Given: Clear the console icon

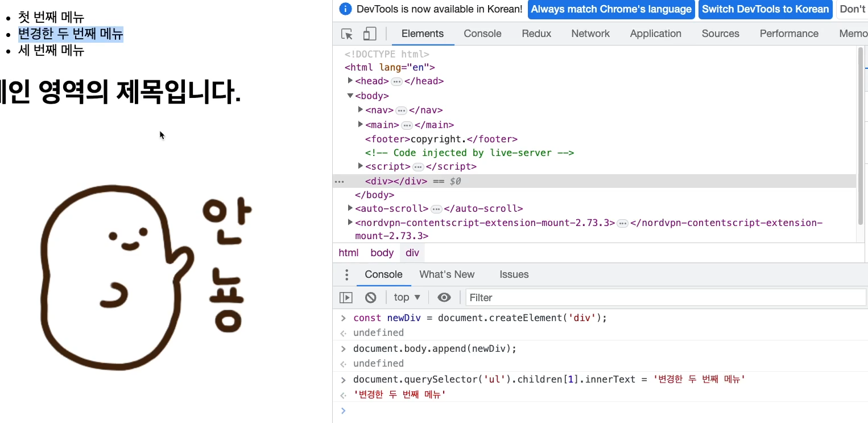Looking at the screenshot, I should point(371,298).
